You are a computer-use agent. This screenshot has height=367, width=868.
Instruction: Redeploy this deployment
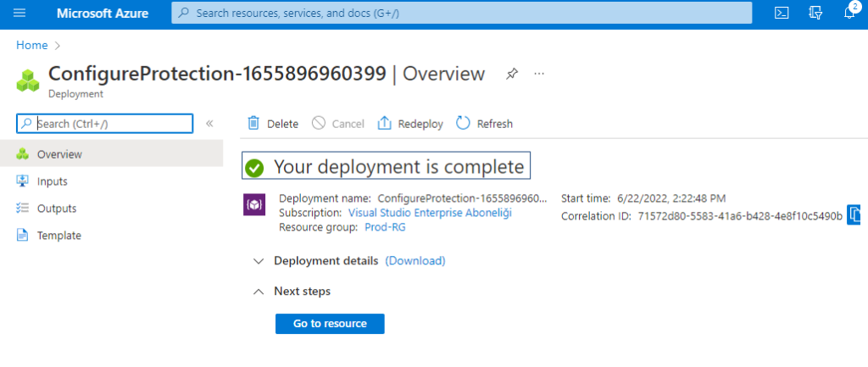tap(410, 124)
